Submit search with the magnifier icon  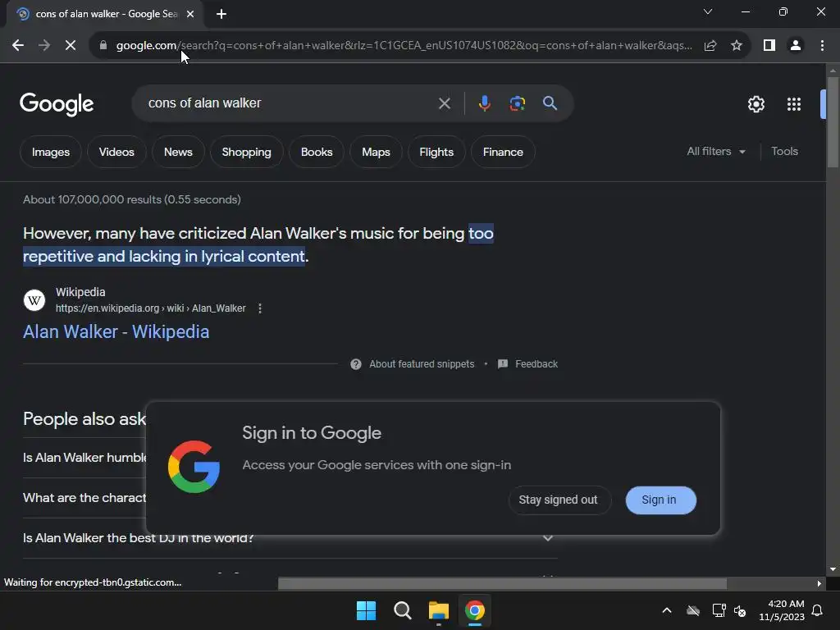click(x=550, y=103)
